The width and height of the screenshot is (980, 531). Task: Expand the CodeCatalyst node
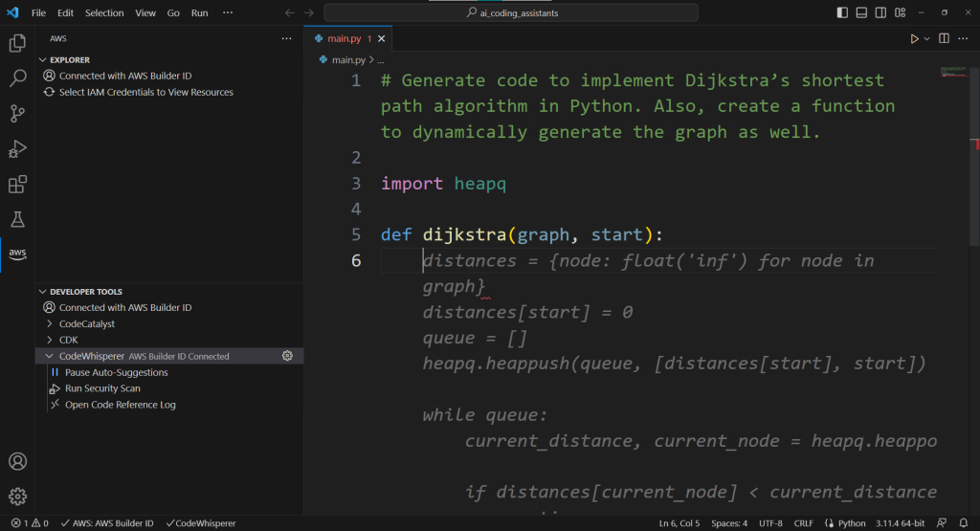pos(50,323)
